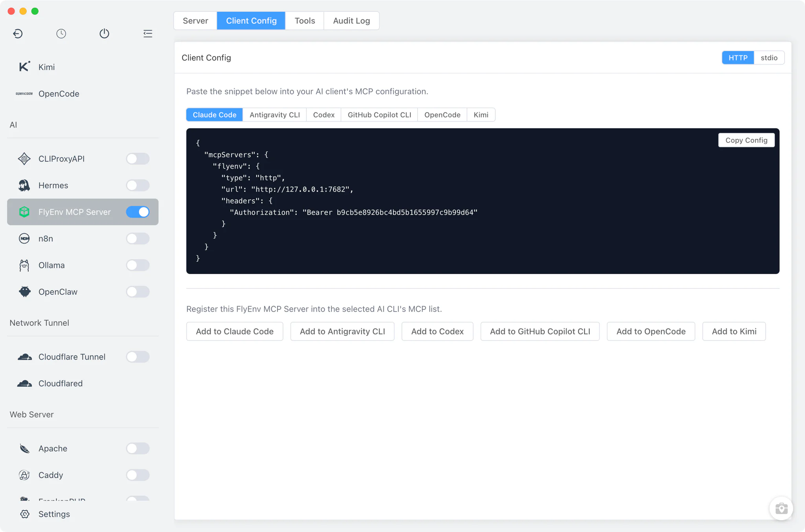Enable the Ollama switch
This screenshot has height=532, width=805.
pos(138,265)
